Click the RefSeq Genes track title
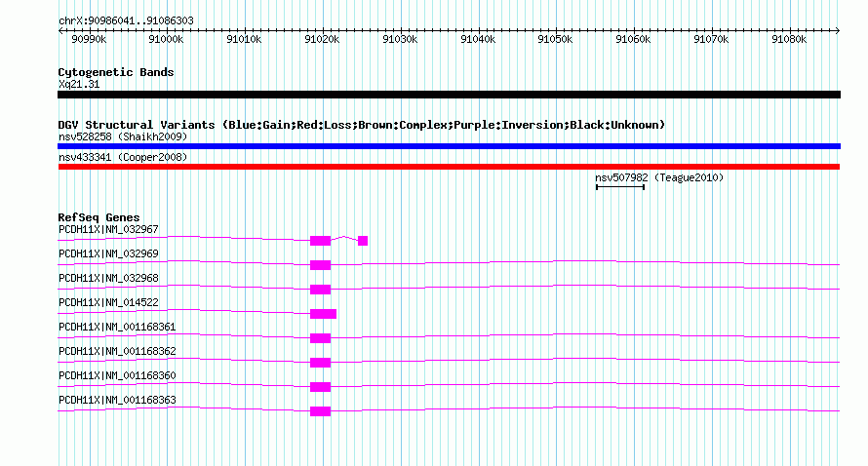The image size is (868, 466). [x=99, y=217]
